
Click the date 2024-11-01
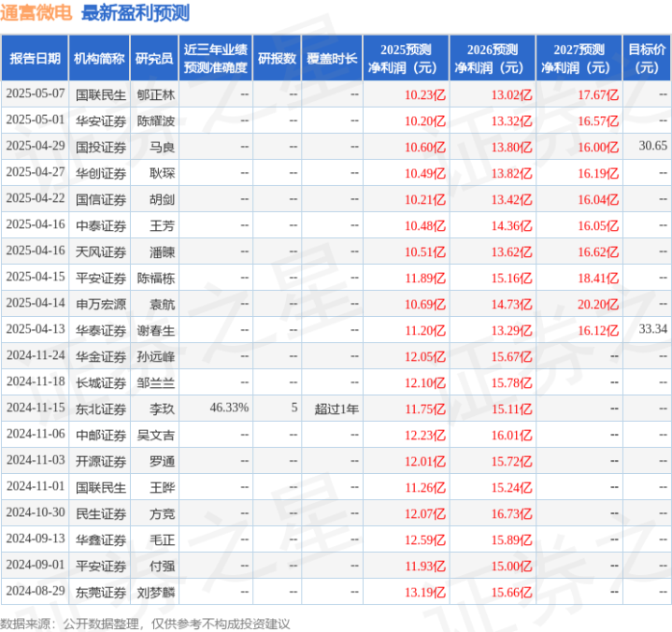tap(36, 486)
